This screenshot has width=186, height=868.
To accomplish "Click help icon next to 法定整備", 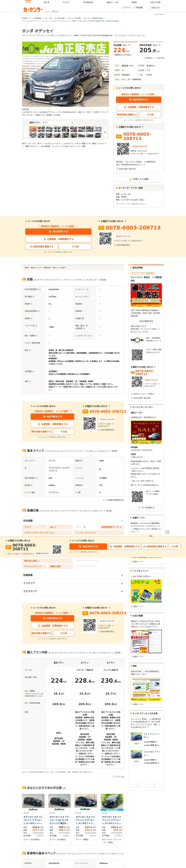I will pos(33,371).
